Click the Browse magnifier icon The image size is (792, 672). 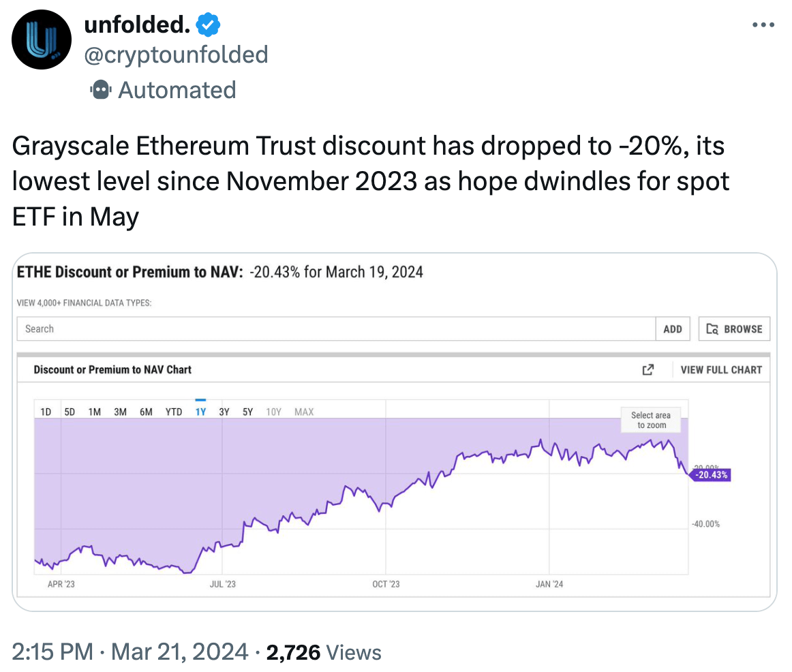pos(711,329)
